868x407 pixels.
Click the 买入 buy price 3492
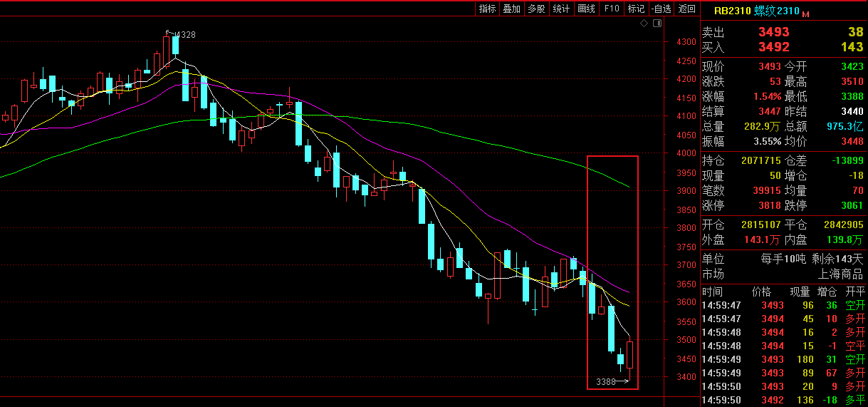[773, 47]
